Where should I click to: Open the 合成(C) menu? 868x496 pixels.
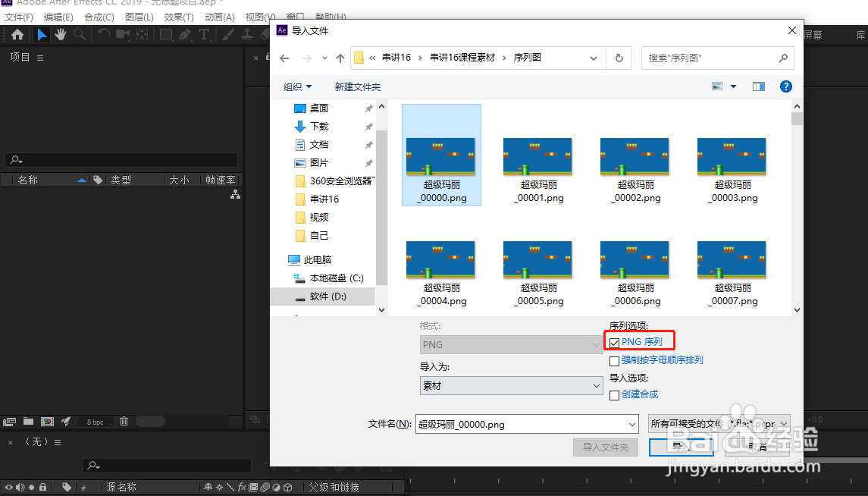pos(99,17)
